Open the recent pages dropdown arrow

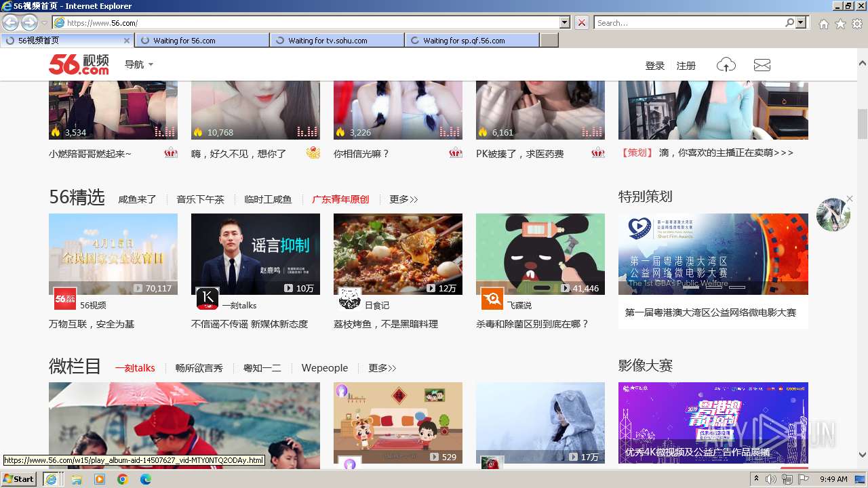coord(44,23)
